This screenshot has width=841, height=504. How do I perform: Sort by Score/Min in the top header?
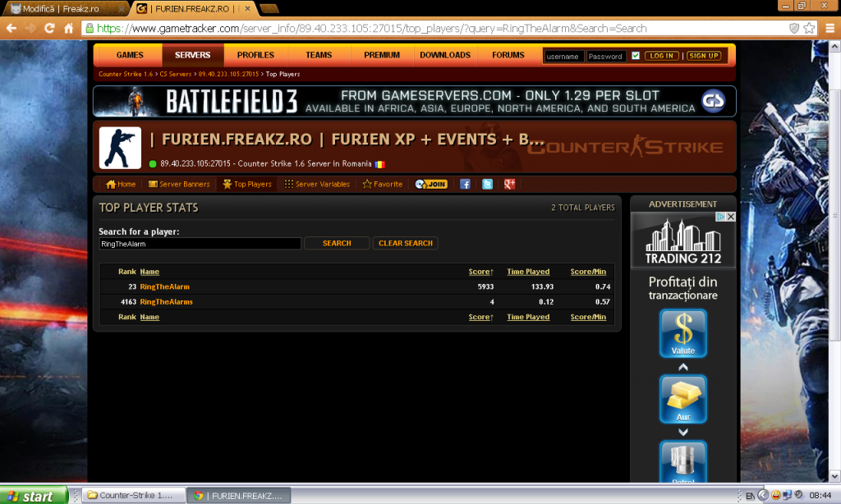(x=588, y=272)
